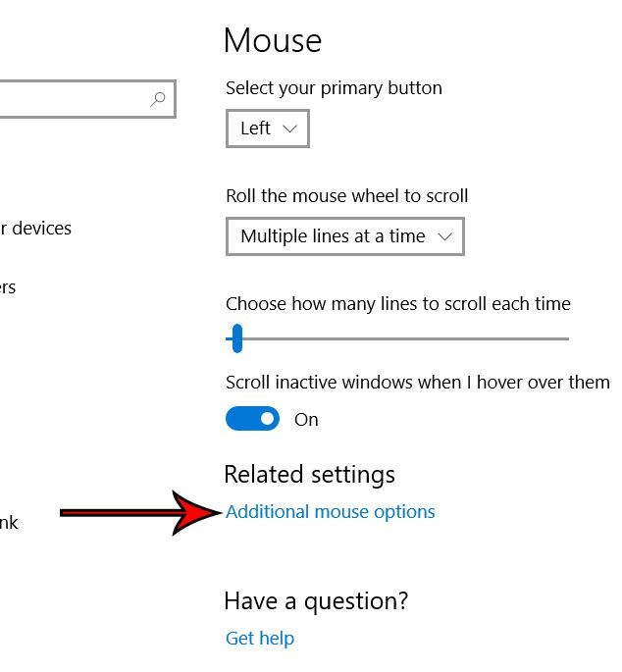The image size is (622, 672).
Task: Click the right end of scroll lines slider
Action: tap(565, 339)
